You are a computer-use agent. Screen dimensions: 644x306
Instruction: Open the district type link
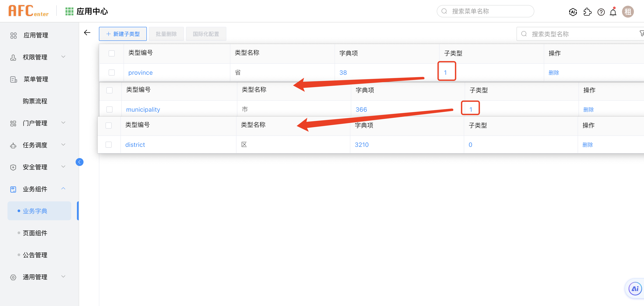(135, 145)
